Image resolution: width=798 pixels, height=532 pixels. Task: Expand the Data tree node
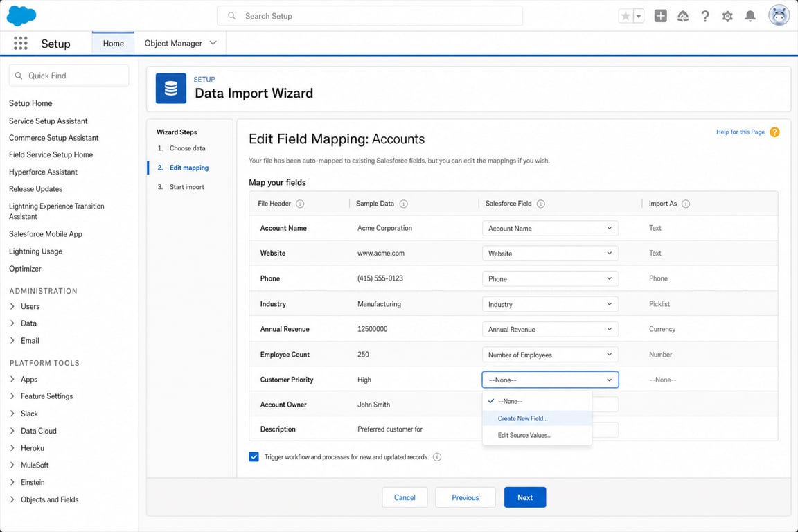coord(12,323)
